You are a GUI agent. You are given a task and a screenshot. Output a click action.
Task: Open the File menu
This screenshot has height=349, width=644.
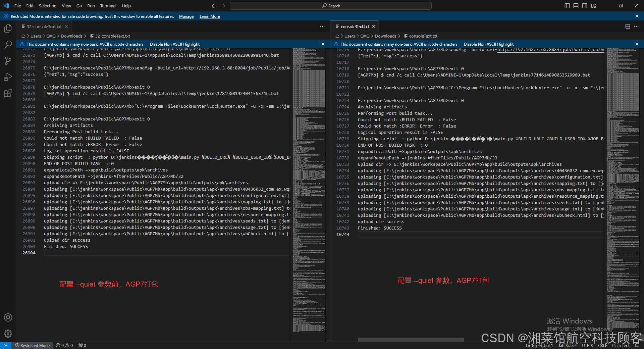point(17,6)
